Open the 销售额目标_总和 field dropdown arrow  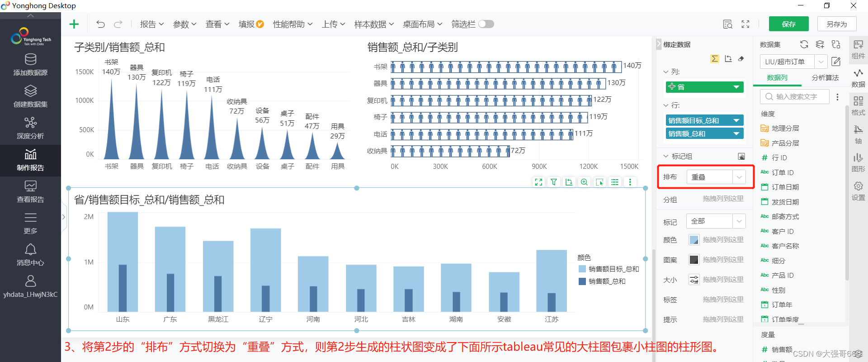click(x=736, y=120)
